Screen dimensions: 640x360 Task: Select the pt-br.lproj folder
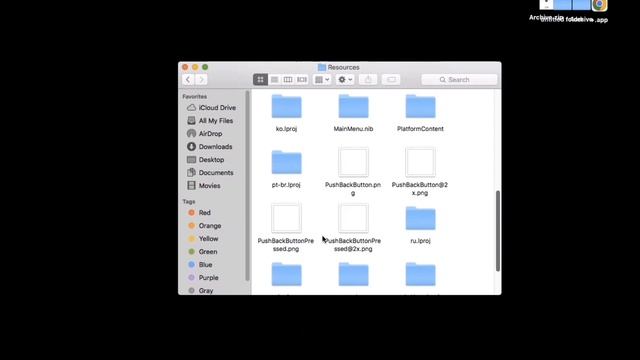pos(287,163)
